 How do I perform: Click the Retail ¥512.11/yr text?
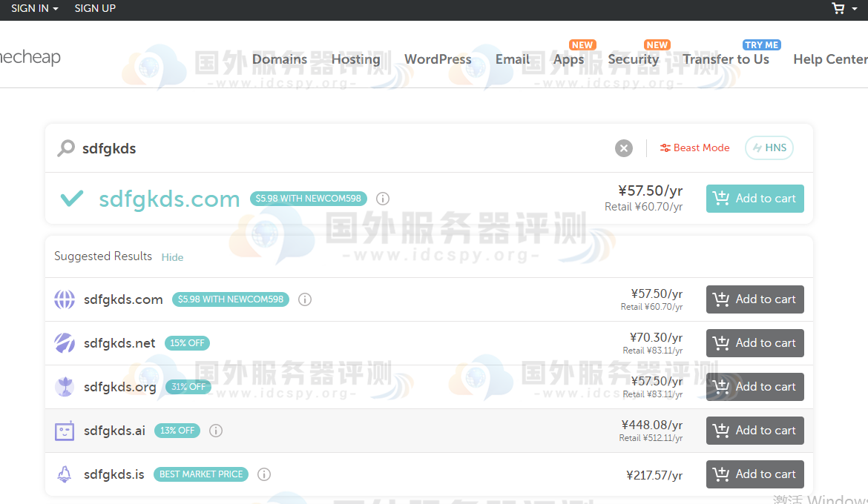(651, 438)
